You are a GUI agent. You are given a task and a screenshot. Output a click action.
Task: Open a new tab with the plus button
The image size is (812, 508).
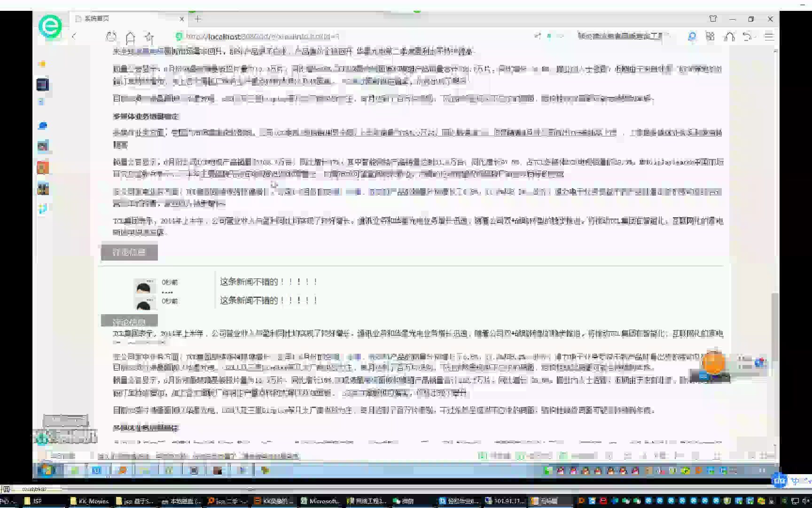[198, 19]
